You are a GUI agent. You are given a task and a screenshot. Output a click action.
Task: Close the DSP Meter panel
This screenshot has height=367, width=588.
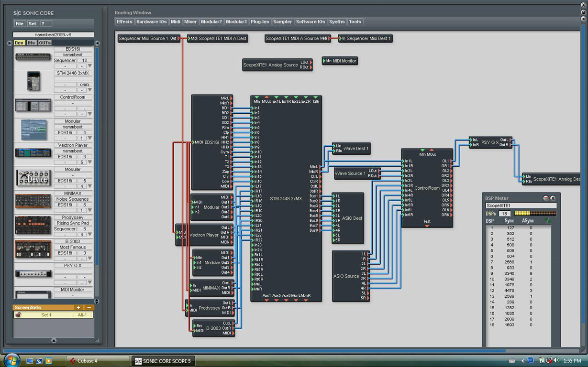[553, 198]
